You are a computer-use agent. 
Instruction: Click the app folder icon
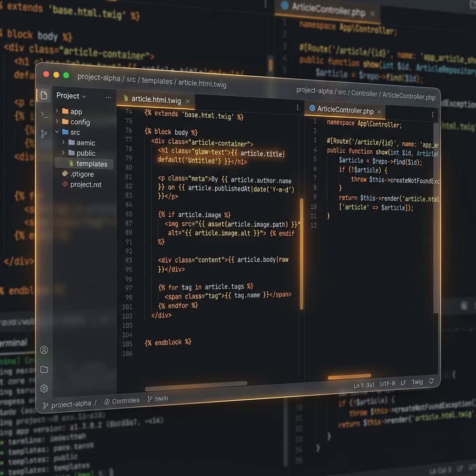click(x=65, y=111)
